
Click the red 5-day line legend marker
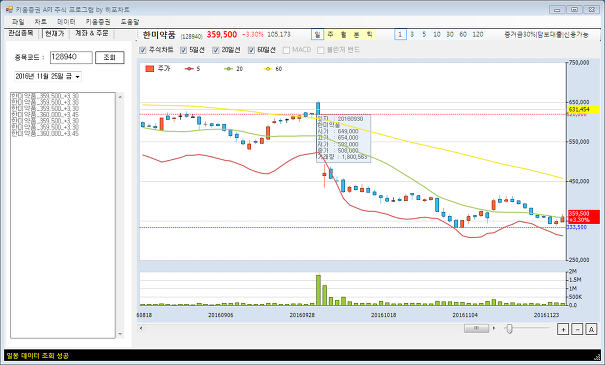tap(189, 69)
